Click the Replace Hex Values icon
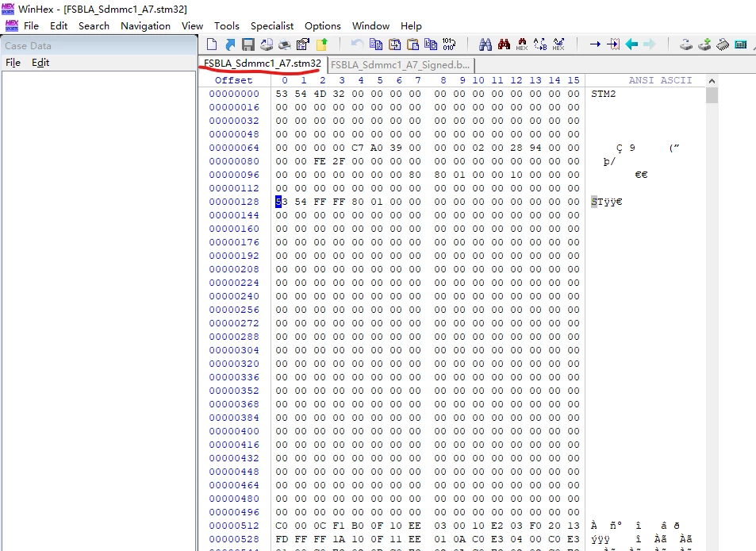This screenshot has width=756, height=551. pos(558,44)
